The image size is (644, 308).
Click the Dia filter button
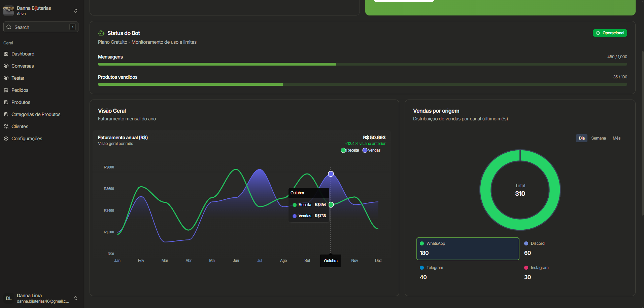[x=581, y=138]
